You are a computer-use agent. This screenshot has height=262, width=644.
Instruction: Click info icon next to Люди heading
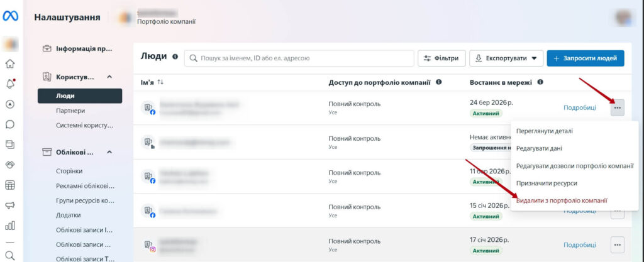click(x=175, y=57)
